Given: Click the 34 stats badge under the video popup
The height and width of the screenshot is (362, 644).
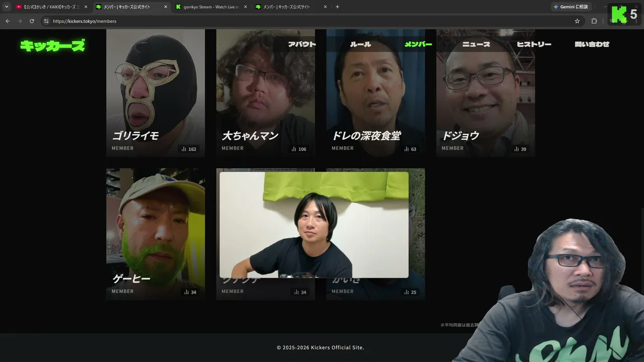Looking at the screenshot, I should tap(300, 292).
